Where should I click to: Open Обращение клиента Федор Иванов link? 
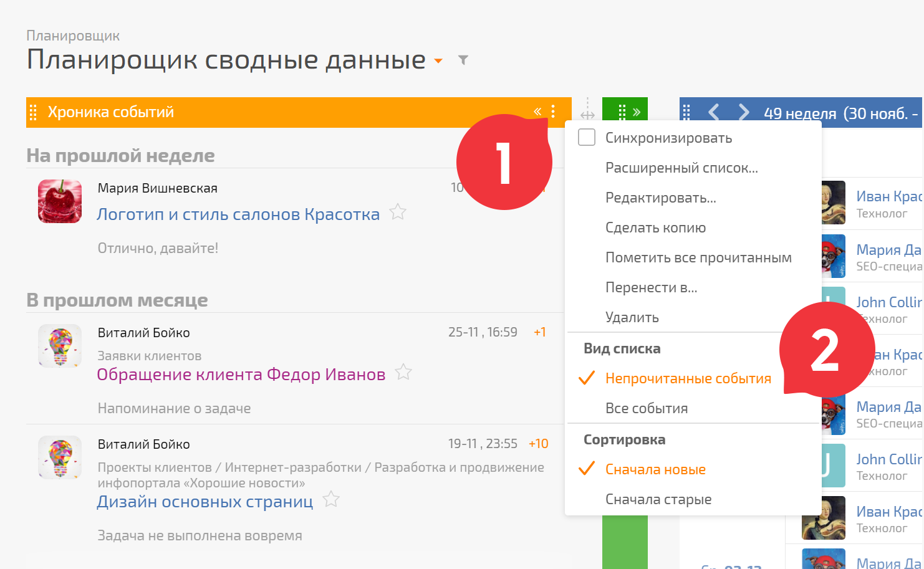tap(241, 375)
